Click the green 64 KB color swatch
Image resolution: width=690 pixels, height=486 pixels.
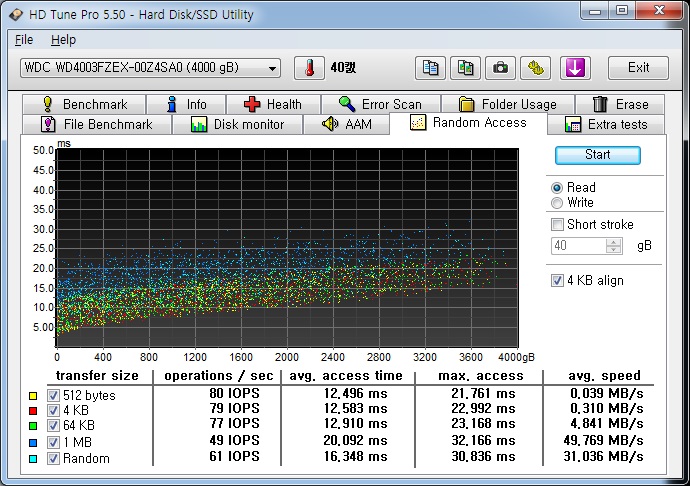coord(33,426)
